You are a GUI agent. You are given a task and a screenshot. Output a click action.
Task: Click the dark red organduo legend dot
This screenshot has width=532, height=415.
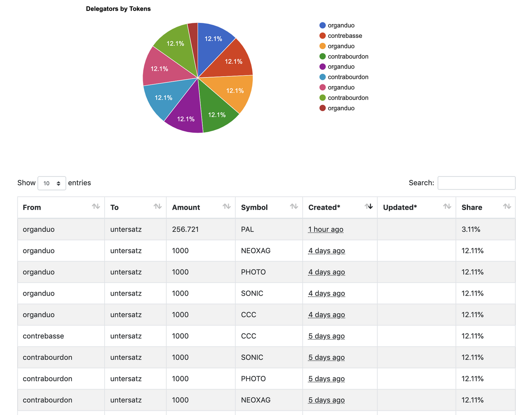323,108
